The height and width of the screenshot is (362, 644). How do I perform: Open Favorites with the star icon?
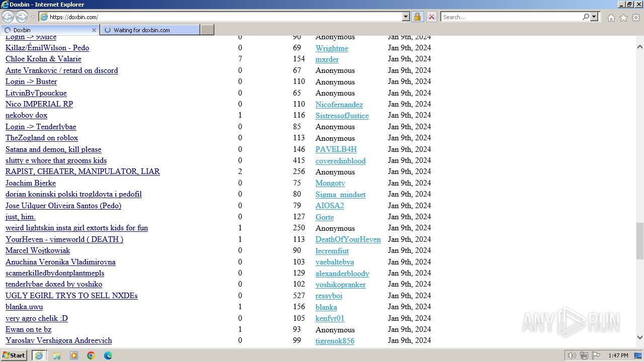pos(623,18)
